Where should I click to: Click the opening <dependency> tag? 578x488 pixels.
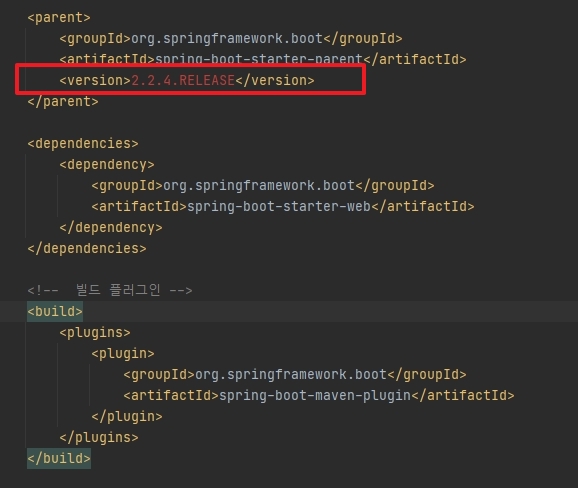click(x=107, y=164)
